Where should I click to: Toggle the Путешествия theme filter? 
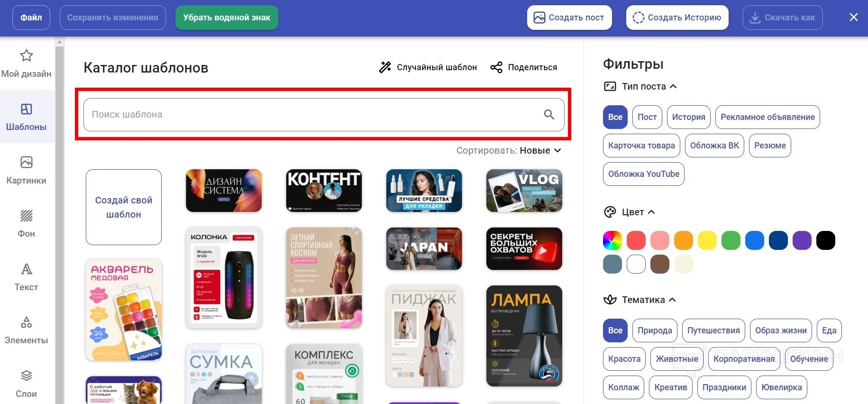pos(713,331)
